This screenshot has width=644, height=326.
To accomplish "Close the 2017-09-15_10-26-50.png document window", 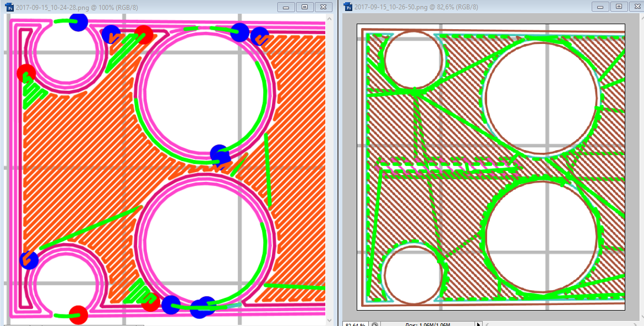I will click(x=636, y=7).
